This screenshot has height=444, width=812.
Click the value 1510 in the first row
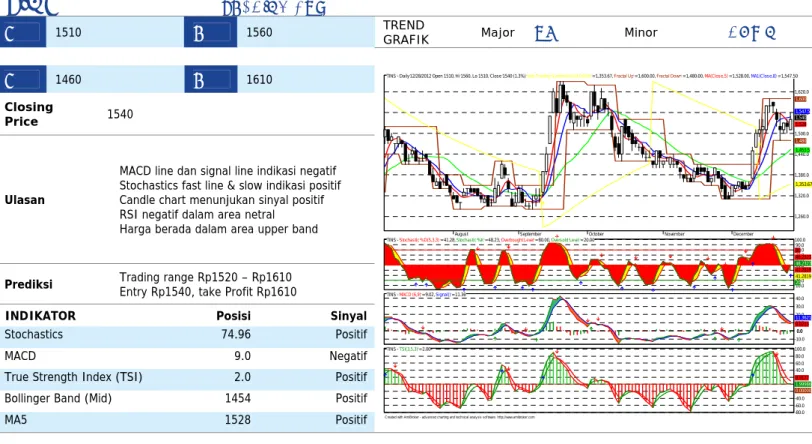coord(68,33)
